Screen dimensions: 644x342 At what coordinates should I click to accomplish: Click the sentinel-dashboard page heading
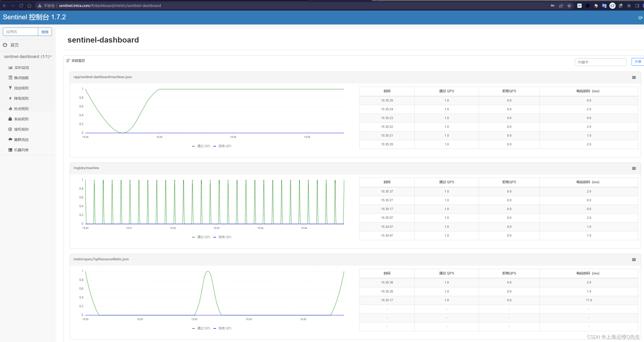tap(103, 40)
